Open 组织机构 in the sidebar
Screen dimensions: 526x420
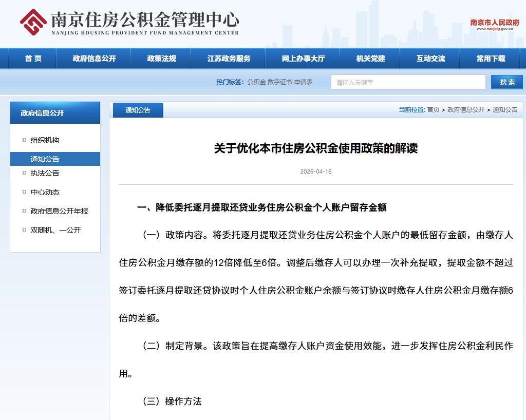tap(45, 140)
